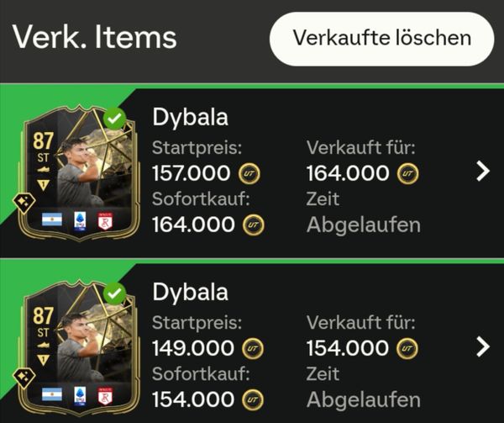
Task: Click Argentina flag on first Dybala card
Action: tap(52, 219)
